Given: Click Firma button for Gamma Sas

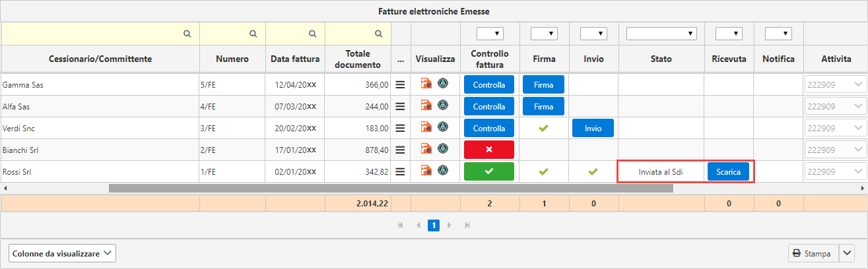Looking at the screenshot, I should tap(544, 84).
